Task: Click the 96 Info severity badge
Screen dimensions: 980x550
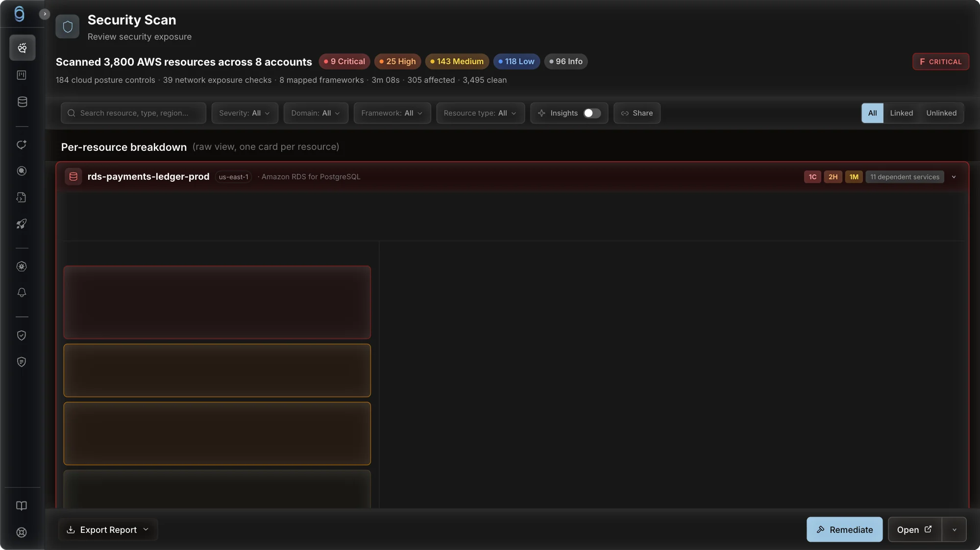Action: [x=566, y=61]
